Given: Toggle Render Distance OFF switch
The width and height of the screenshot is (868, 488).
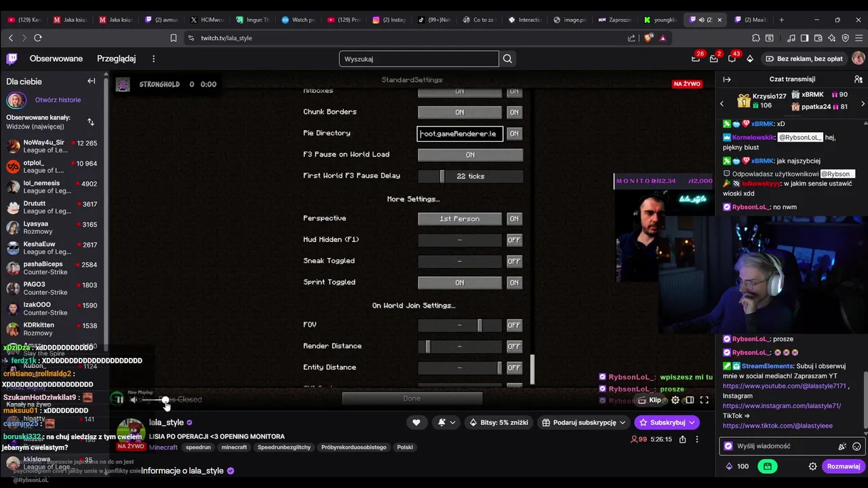Looking at the screenshot, I should pos(515,346).
